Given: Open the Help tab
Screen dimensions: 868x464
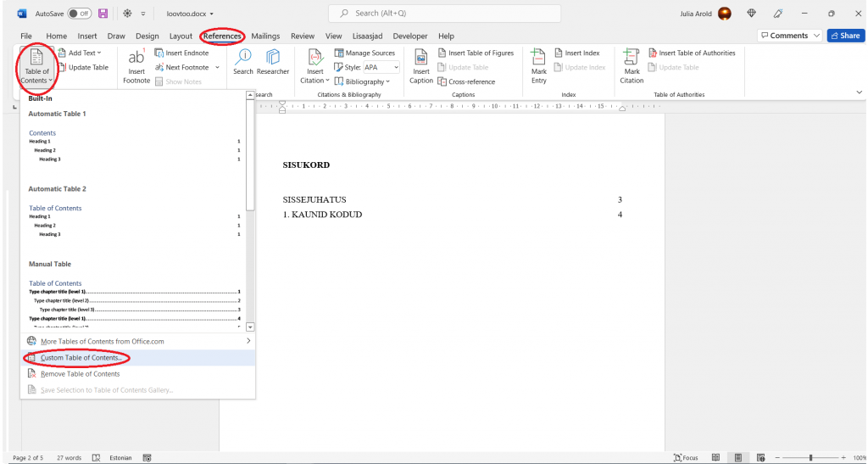Looking at the screenshot, I should click(x=446, y=36).
